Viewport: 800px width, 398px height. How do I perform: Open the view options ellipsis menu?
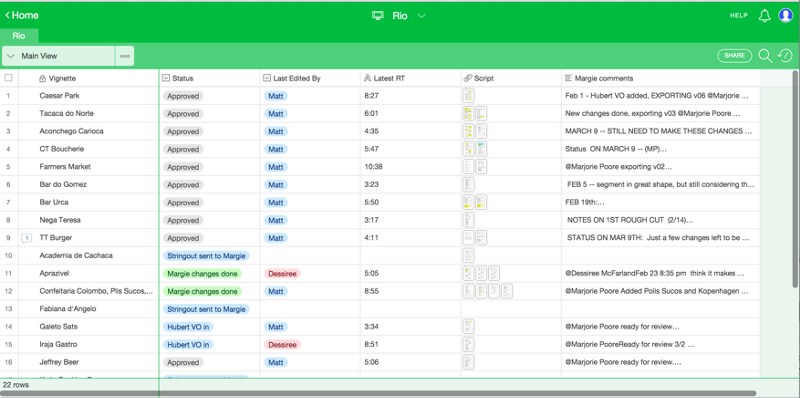(x=124, y=56)
